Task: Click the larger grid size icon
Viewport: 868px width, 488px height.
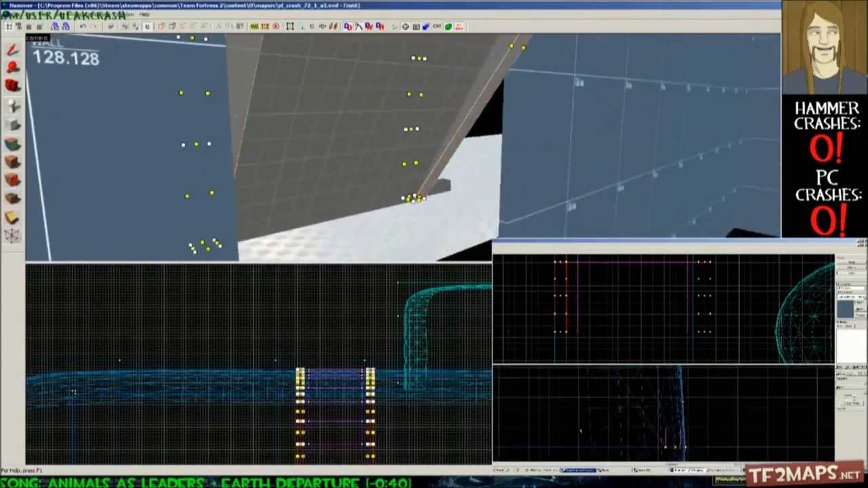Action: click(39, 26)
